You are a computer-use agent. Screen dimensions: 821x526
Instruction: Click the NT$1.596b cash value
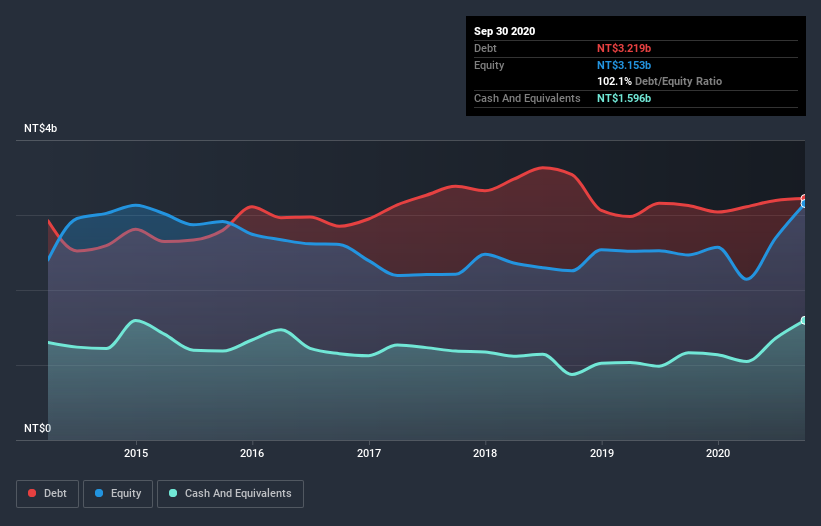click(x=624, y=98)
